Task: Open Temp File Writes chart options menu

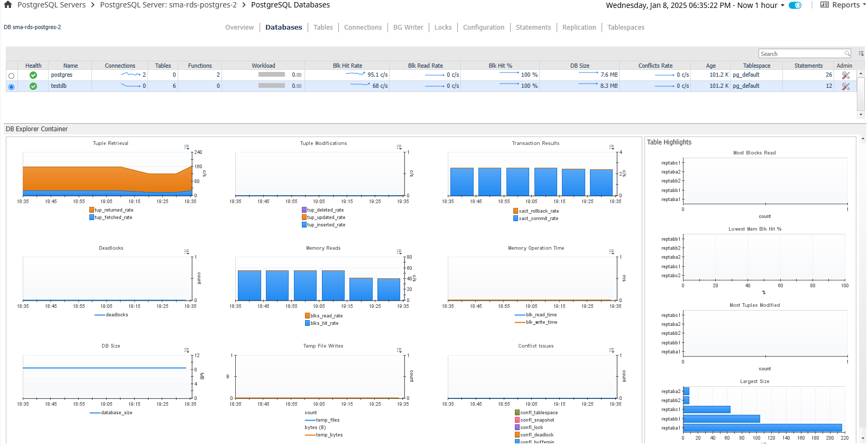Action: click(x=399, y=350)
